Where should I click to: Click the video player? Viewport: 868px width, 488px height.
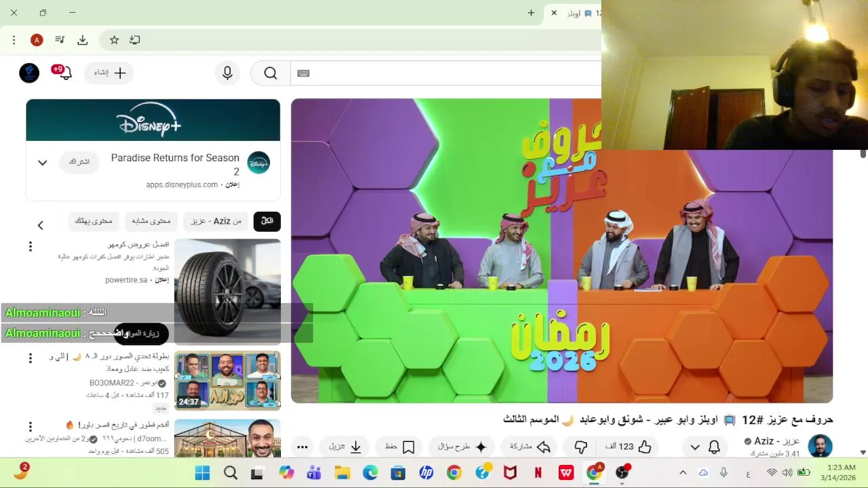pos(561,251)
